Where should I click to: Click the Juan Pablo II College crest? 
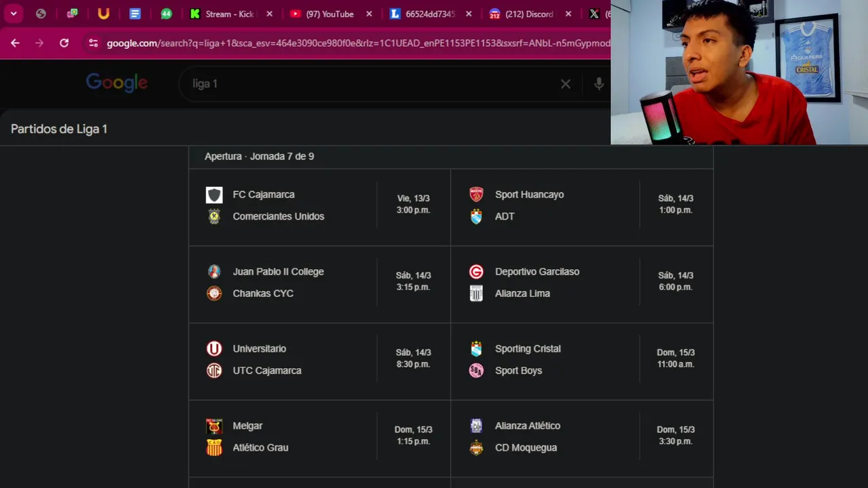tap(214, 272)
